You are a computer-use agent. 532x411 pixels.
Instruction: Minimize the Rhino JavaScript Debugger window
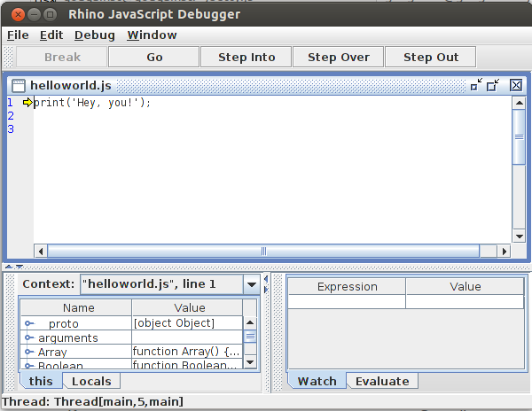click(x=34, y=14)
